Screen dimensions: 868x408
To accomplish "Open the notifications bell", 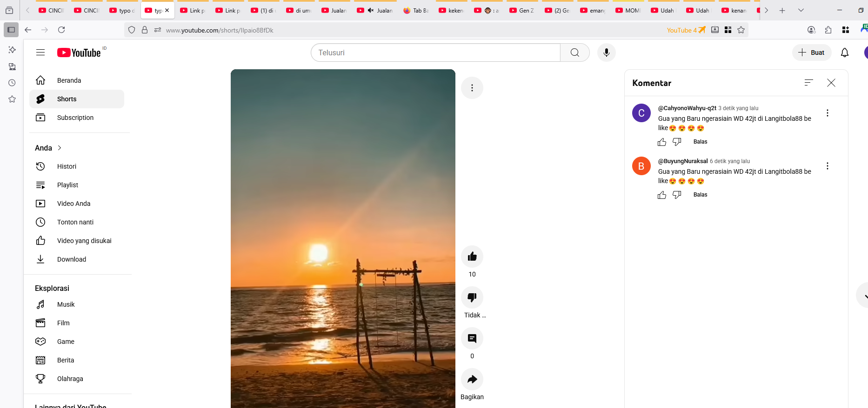I will (845, 53).
